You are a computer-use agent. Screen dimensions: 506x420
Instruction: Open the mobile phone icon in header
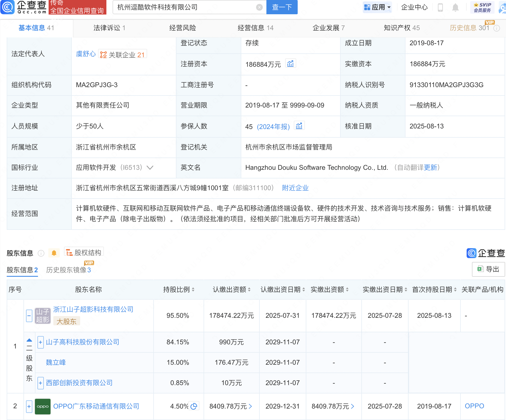[x=440, y=8]
